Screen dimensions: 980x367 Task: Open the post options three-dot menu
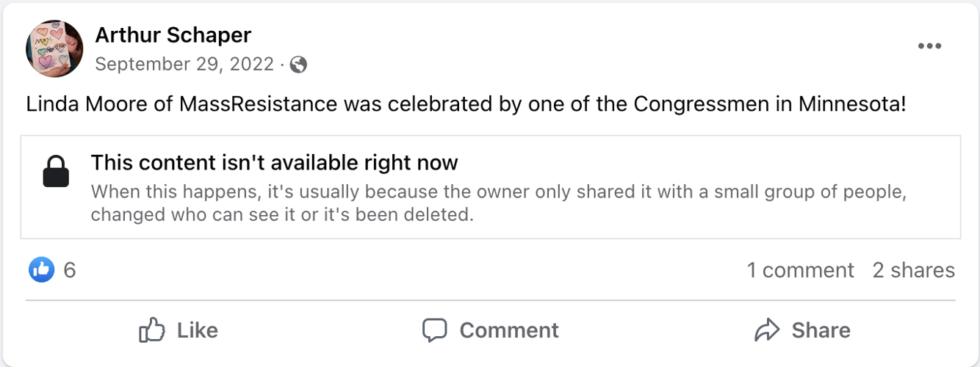point(929,46)
